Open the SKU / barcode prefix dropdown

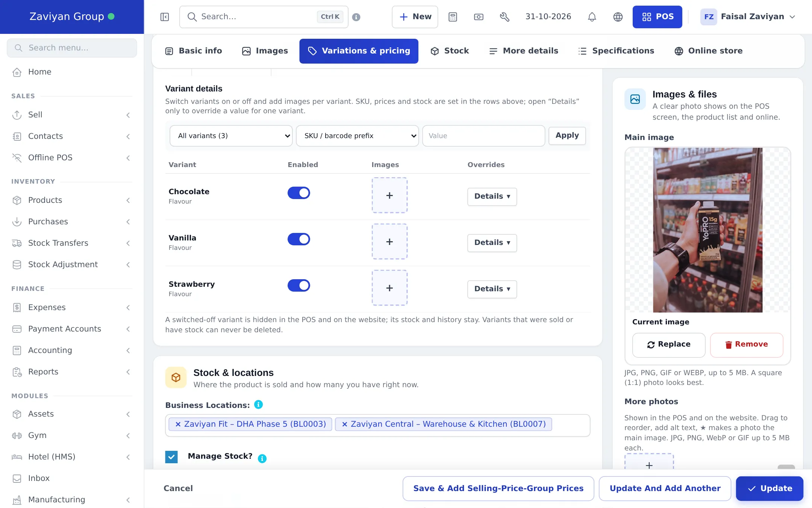tap(358, 136)
